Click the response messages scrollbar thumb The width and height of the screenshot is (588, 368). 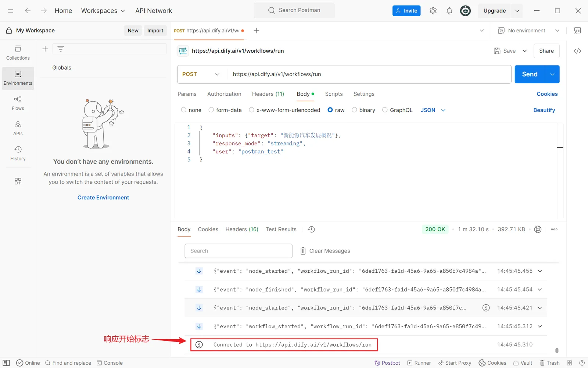coord(557,350)
